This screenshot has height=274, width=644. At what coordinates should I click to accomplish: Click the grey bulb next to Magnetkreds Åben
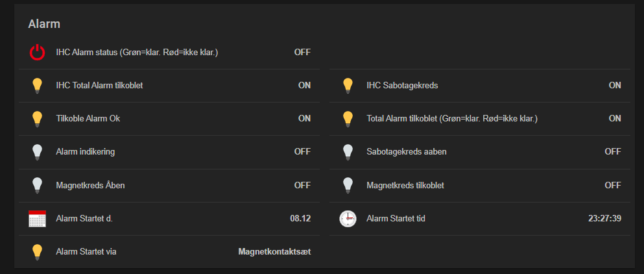tap(38, 185)
